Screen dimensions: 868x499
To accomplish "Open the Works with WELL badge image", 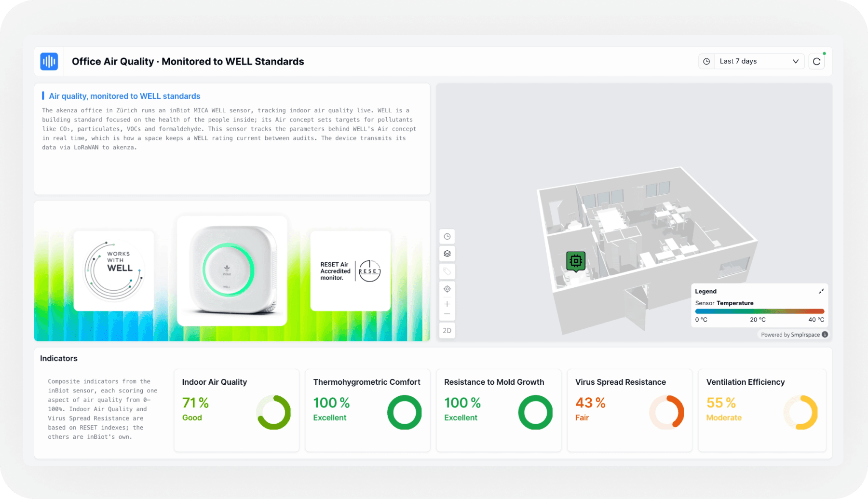I will tap(114, 270).
